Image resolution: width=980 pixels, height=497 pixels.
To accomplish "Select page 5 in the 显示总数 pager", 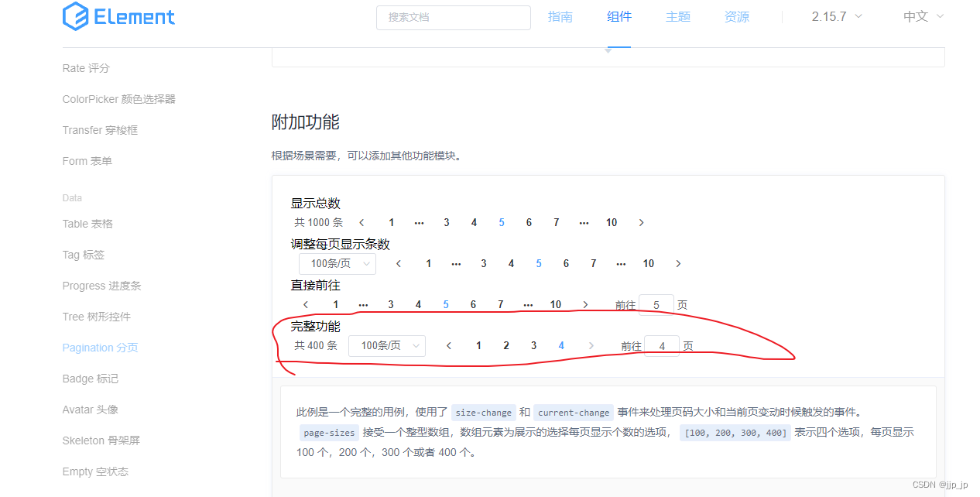I will coord(501,222).
